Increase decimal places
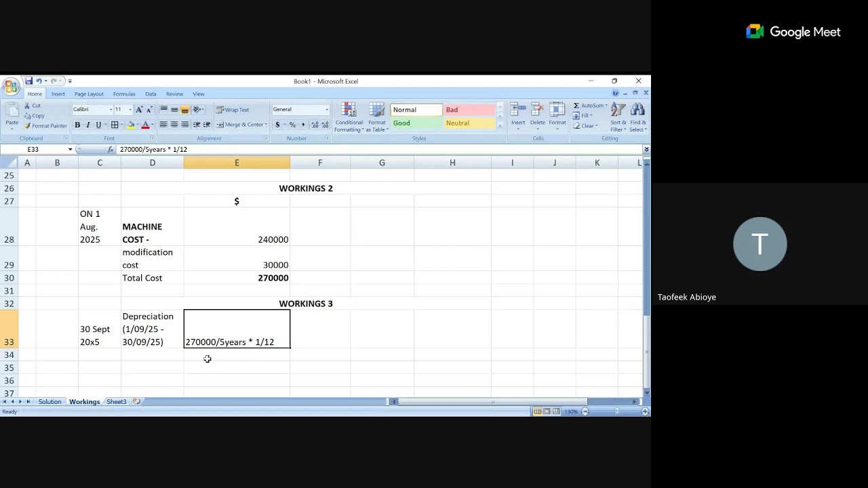Viewport: 868px width, 488px height. [315, 125]
